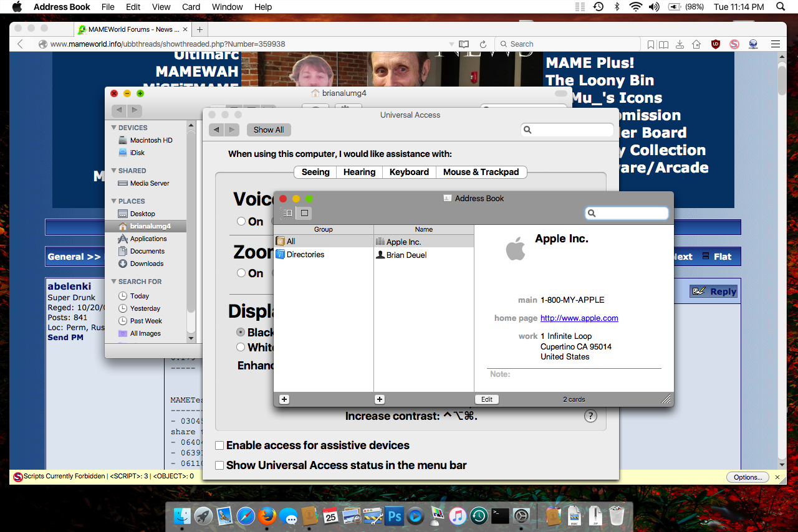798x532 pixels.
Task: Click Show All in Universal Access
Action: click(269, 130)
